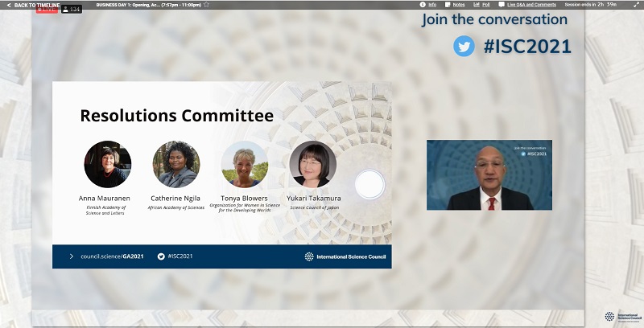The width and height of the screenshot is (644, 328).
Task: Click the name Anna Mauranen
Action: [x=105, y=198]
